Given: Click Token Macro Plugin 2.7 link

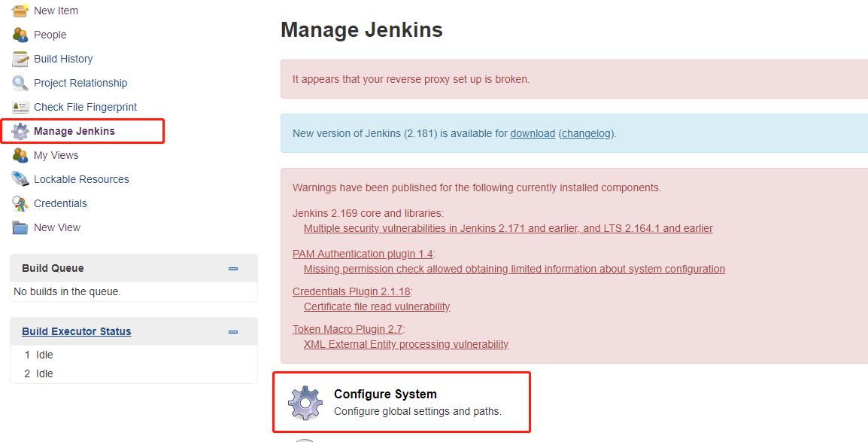Looking at the screenshot, I should (x=348, y=329).
